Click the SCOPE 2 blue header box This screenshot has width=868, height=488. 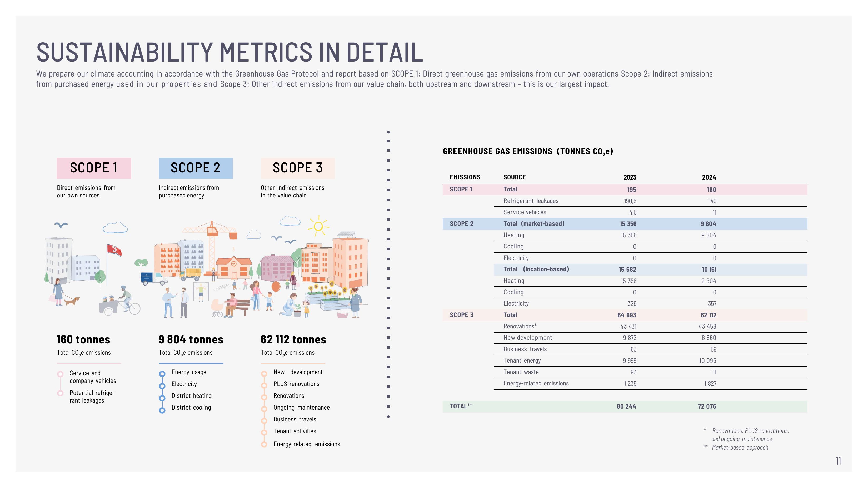pyautogui.click(x=196, y=168)
